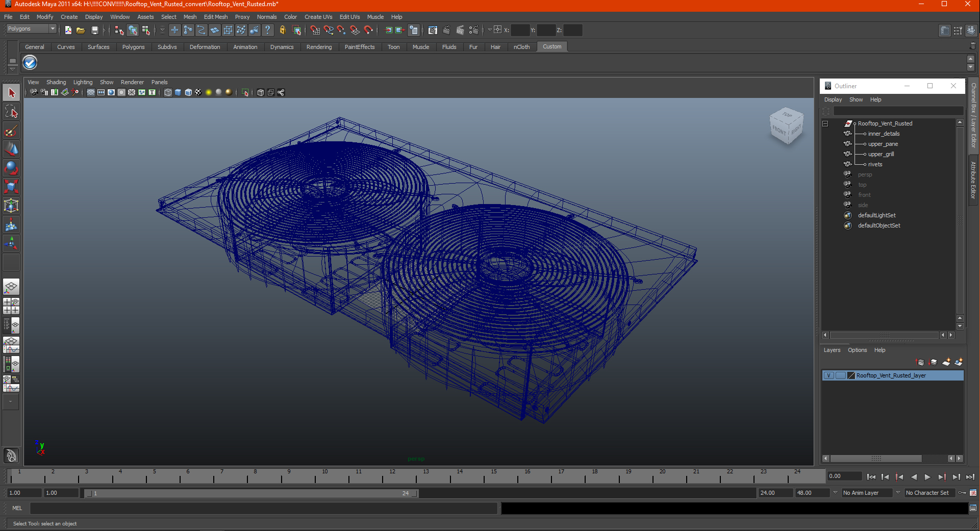
Task: Expand toolbox quick layout arrow at bottom
Action: pos(11,402)
